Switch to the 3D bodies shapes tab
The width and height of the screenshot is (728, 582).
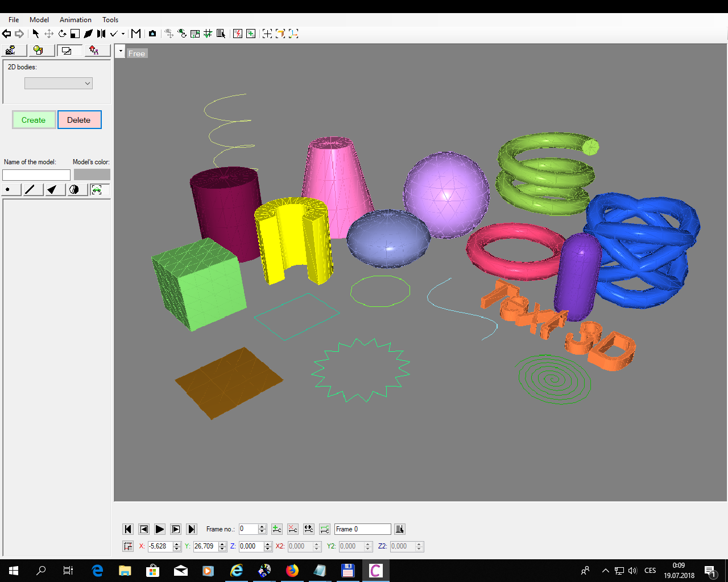coord(38,51)
